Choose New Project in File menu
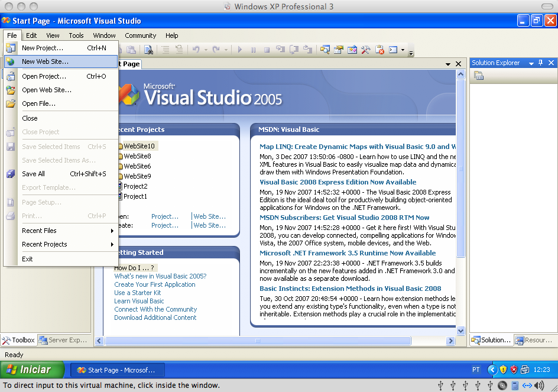The height and width of the screenshot is (392, 558). coord(61,48)
